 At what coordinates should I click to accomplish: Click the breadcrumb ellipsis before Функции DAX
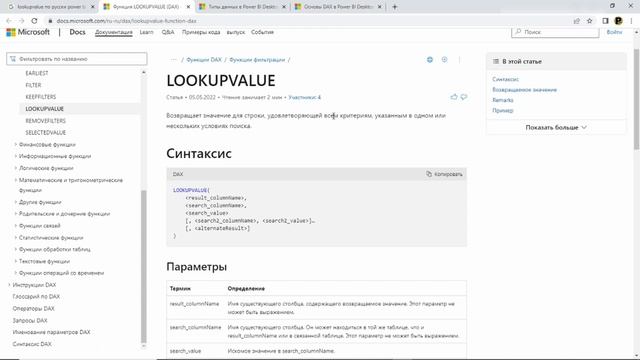(x=174, y=60)
